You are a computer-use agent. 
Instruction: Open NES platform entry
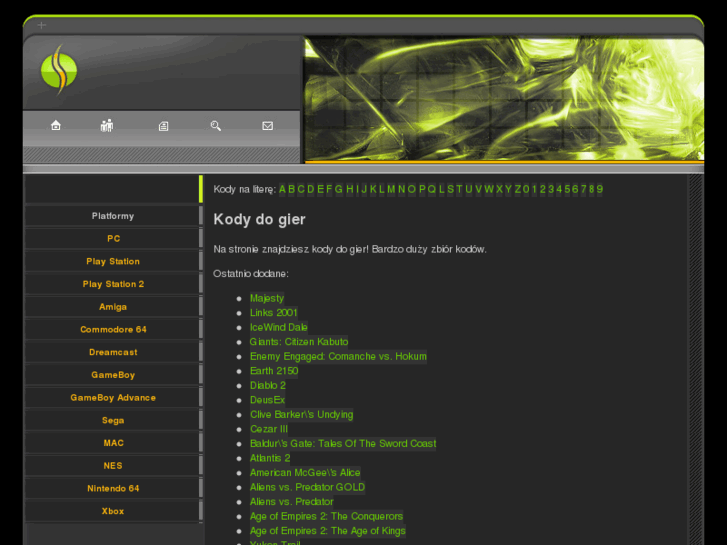click(113, 466)
